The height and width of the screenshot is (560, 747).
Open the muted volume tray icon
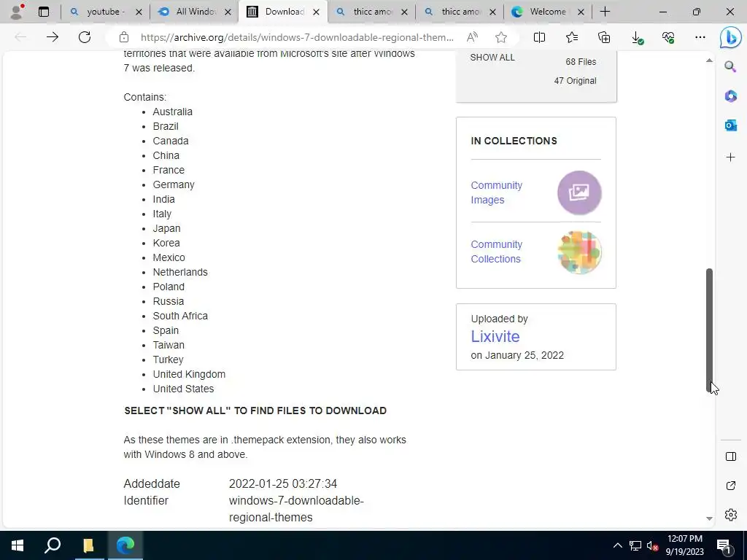[652, 545]
